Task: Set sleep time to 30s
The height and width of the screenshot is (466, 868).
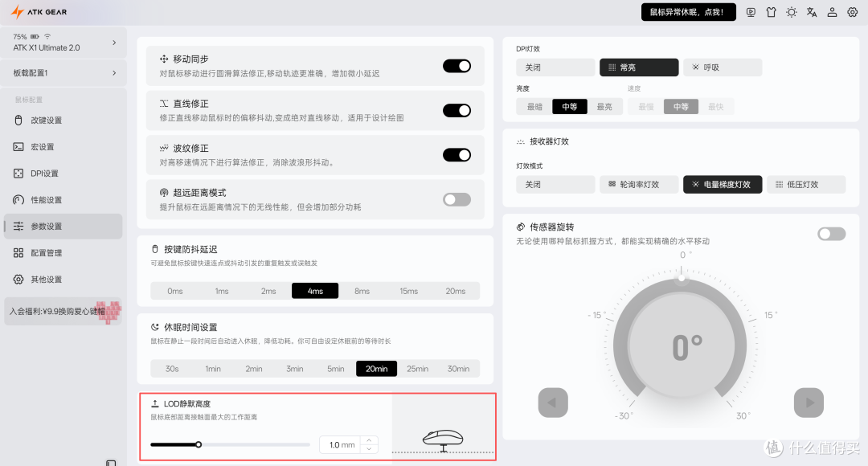Action: pos(172,369)
